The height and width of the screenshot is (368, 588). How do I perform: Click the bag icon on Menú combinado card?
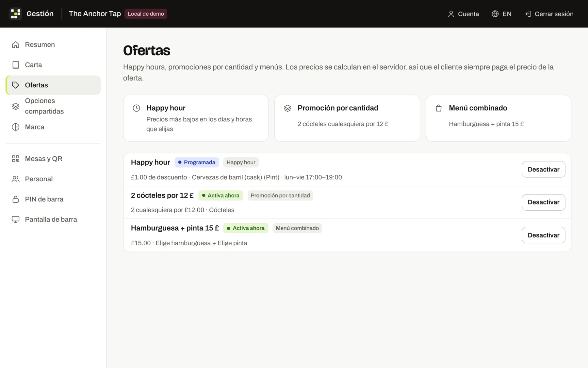pyautogui.click(x=439, y=108)
